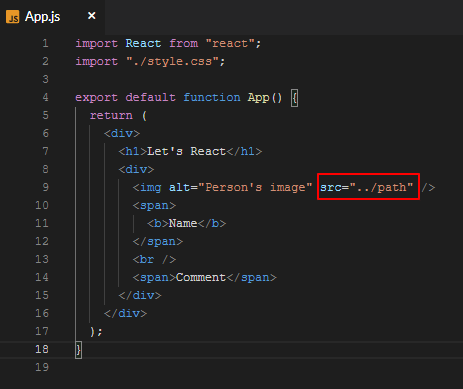Click the "Person's image" string value
Viewport: 463px width, 389px height.
click(255, 187)
